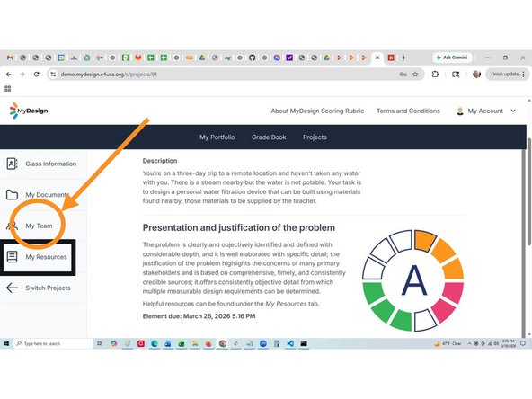The height and width of the screenshot is (399, 532).
Task: Click the Description heading
Action: (x=160, y=161)
